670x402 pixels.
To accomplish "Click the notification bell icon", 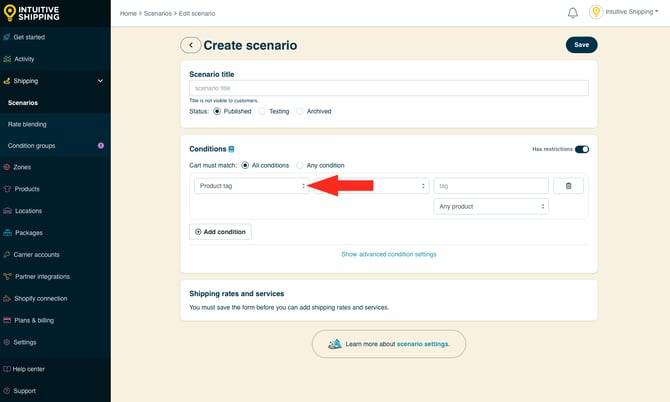I will click(573, 13).
